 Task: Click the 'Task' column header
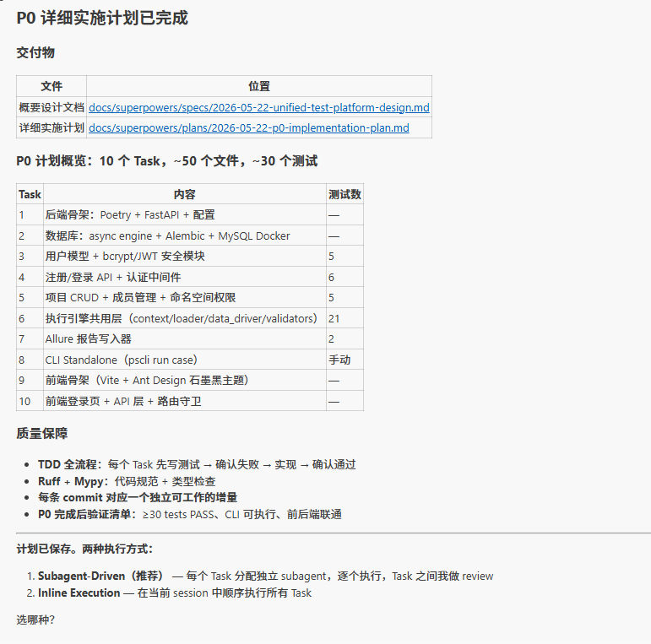coord(30,194)
